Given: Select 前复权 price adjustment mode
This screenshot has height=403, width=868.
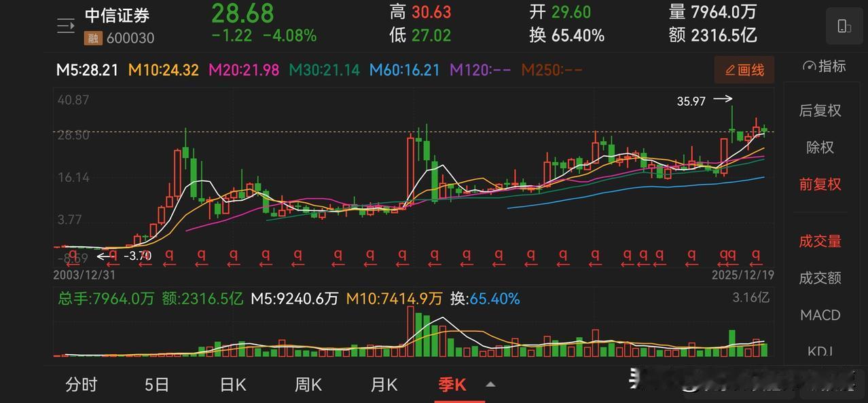Looking at the screenshot, I should tap(820, 185).
